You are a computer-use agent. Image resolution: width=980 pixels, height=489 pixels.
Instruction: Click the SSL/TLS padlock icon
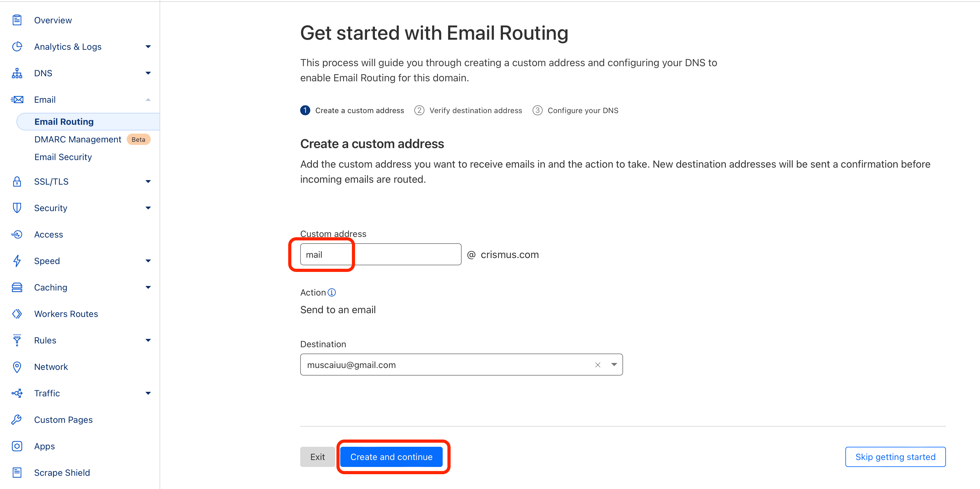click(x=17, y=181)
